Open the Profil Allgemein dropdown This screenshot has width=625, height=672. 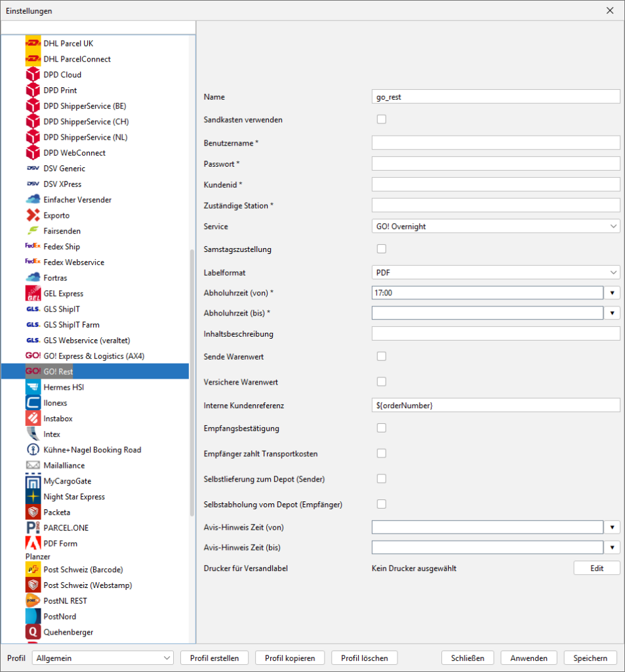click(x=102, y=658)
